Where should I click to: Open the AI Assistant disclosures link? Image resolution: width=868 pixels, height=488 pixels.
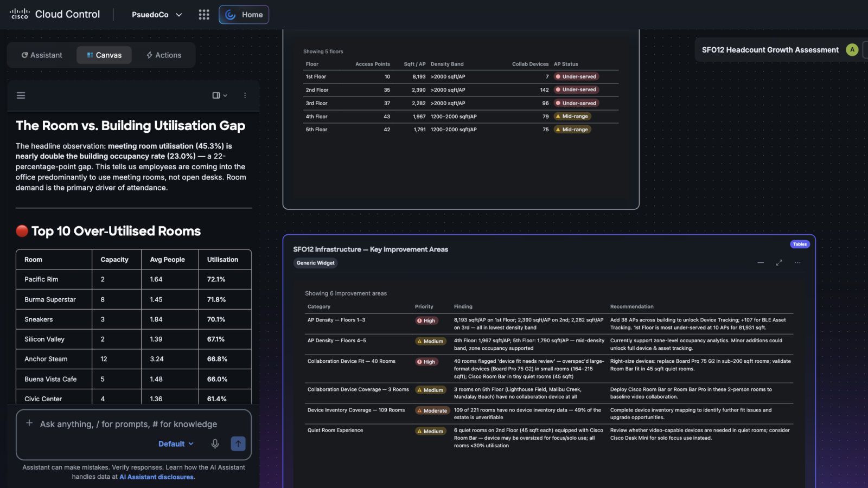(156, 477)
